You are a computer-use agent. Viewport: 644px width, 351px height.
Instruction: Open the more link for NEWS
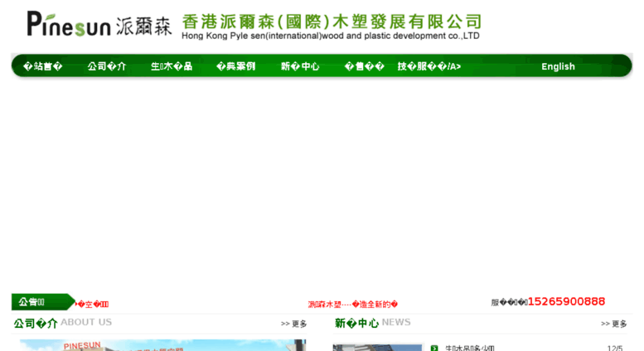point(614,324)
